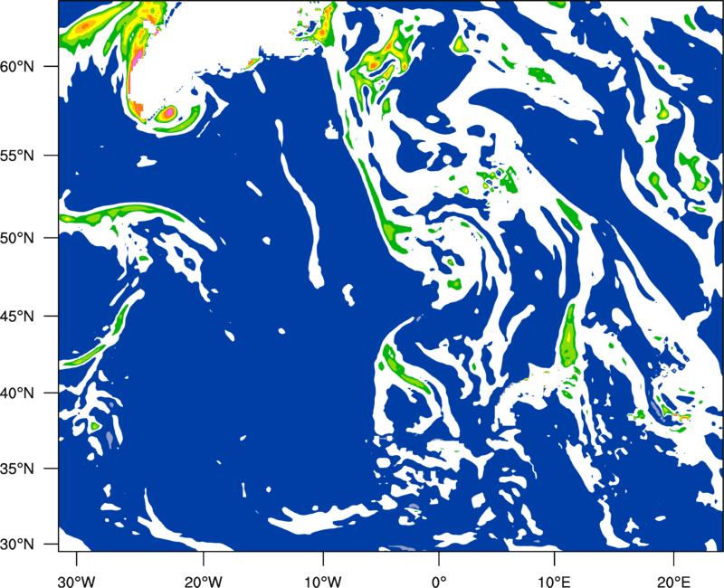Click the 55°N latitude label
The image size is (724, 588).
coord(17,156)
